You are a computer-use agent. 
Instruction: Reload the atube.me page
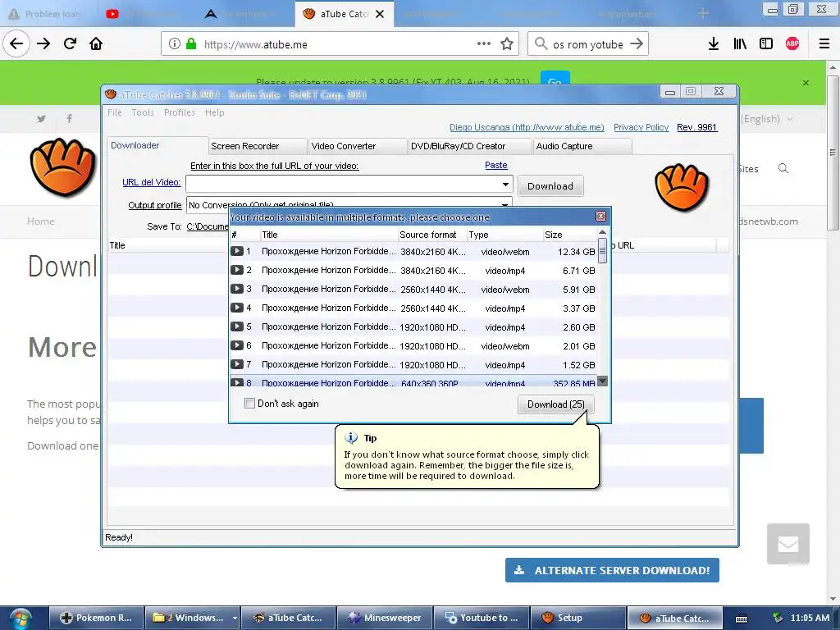pos(70,43)
